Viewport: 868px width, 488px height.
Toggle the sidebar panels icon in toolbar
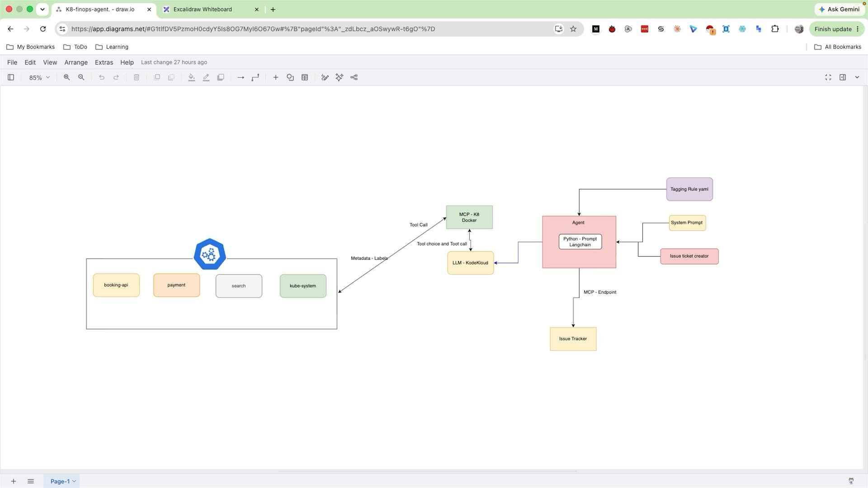pyautogui.click(x=11, y=77)
